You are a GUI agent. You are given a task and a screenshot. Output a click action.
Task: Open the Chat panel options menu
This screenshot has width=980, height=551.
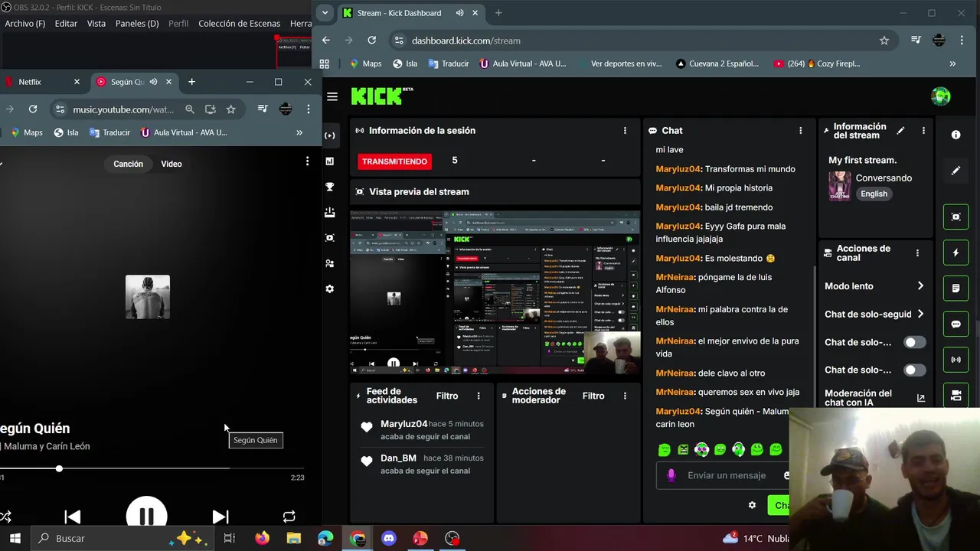[801, 131]
